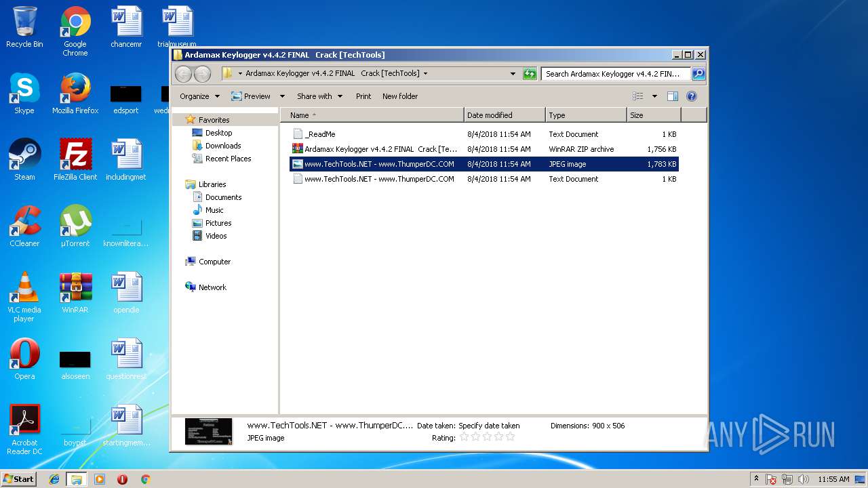Open the Recycle Bin desktop icon
868x488 pixels.
coord(24,27)
